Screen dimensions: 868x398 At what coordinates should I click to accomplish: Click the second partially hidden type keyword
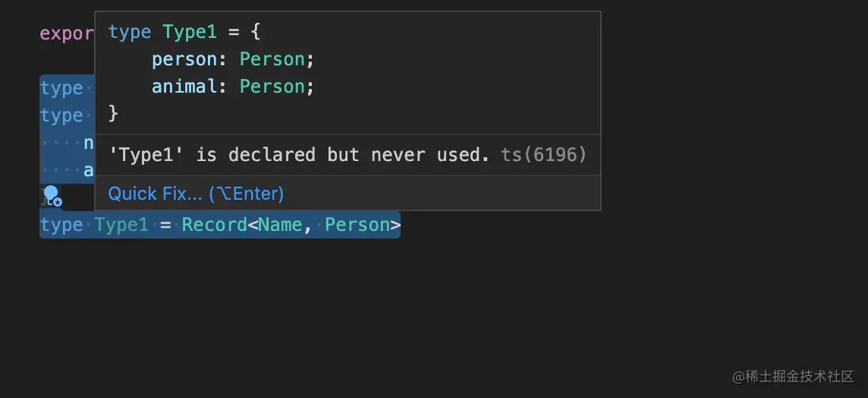coord(61,115)
